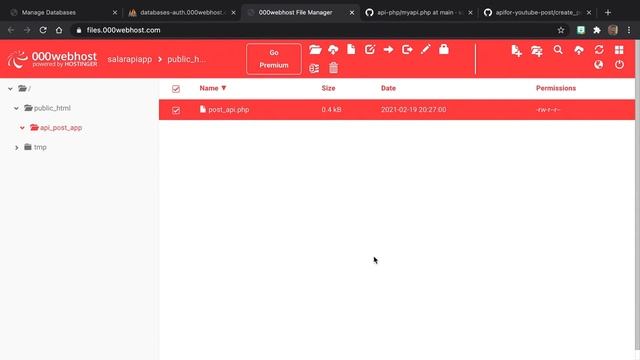Click the 2021-02-19 20:27:00 date cell
Viewport: 640px width, 360px height.
pos(413,110)
